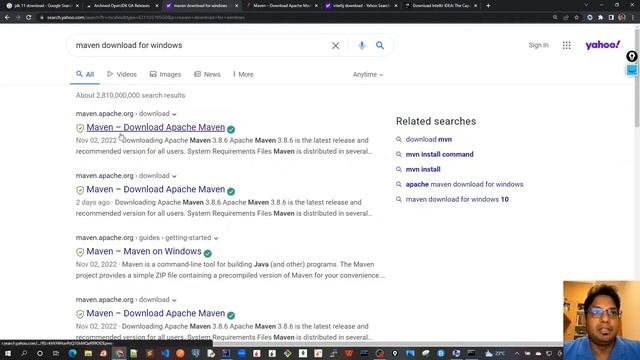
Task: Expand the arrow next to second maven.apache.org › download
Action: [174, 176]
